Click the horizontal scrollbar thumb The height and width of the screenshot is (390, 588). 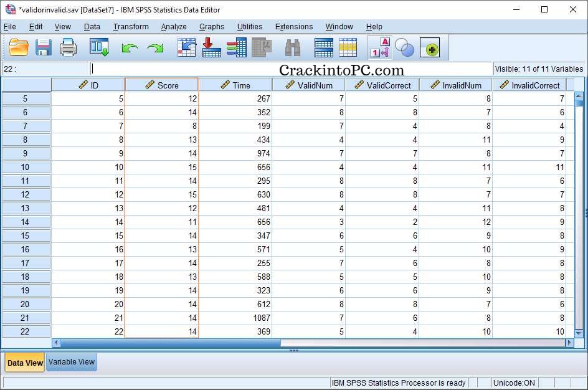(x=171, y=343)
